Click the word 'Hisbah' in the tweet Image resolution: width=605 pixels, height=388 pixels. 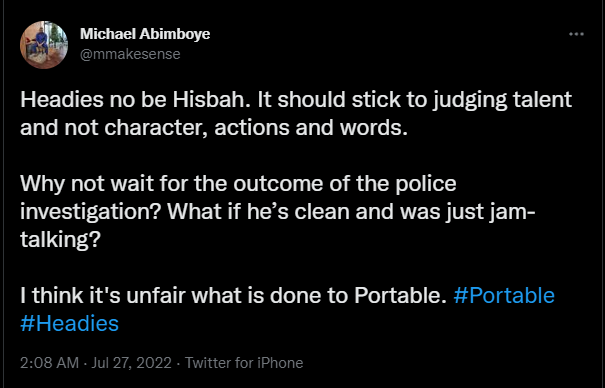pyautogui.click(x=209, y=100)
